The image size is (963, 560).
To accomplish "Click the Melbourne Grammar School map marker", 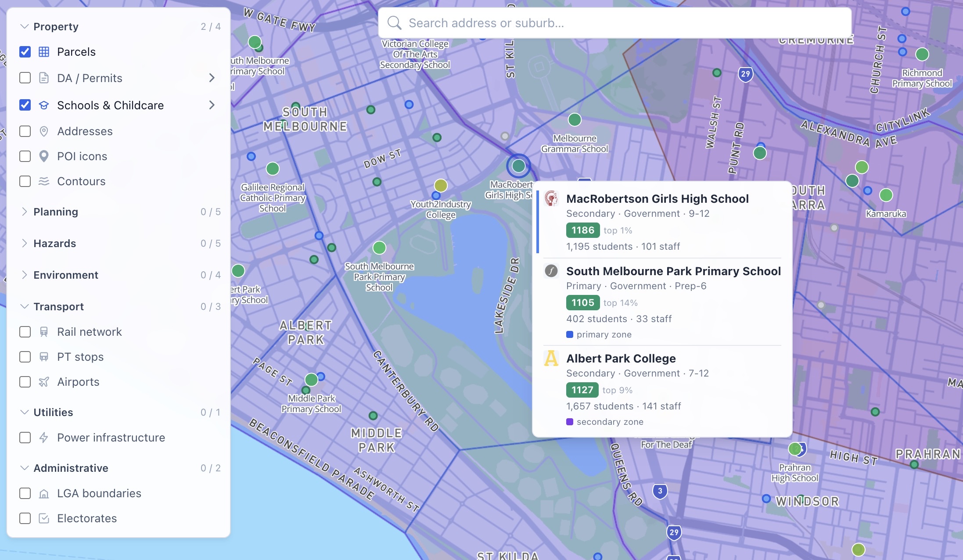I will click(575, 119).
